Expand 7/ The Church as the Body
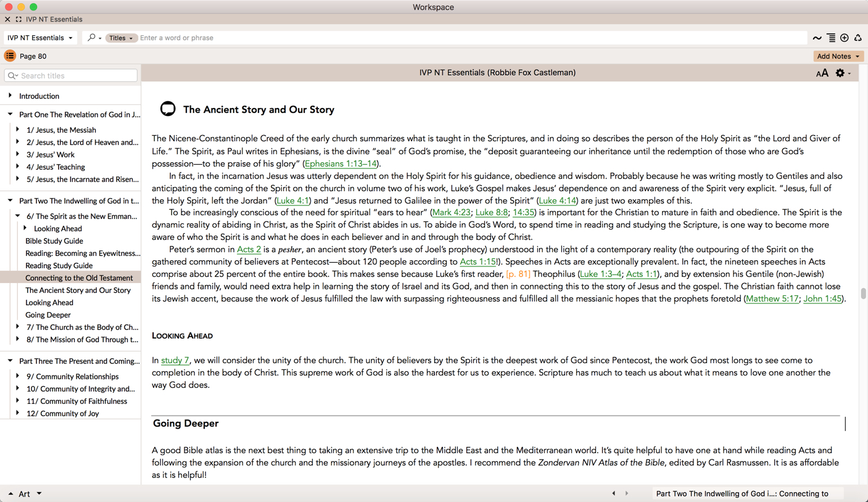 [18, 327]
